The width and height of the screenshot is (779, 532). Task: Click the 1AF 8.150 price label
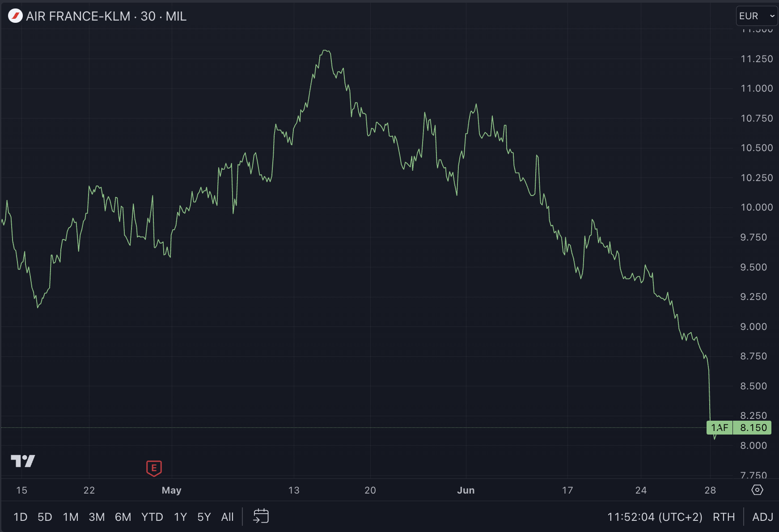[x=739, y=428]
